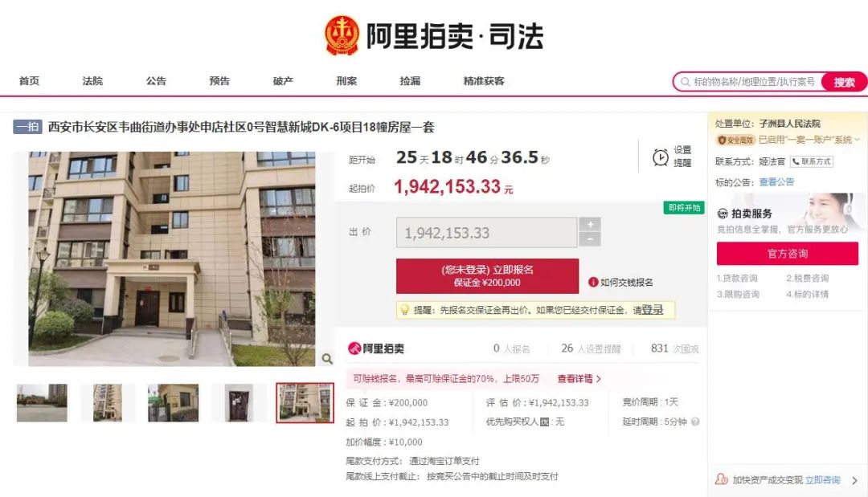The image size is (868, 497).
Task: Select the first property thumbnail image
Action: pos(42,403)
